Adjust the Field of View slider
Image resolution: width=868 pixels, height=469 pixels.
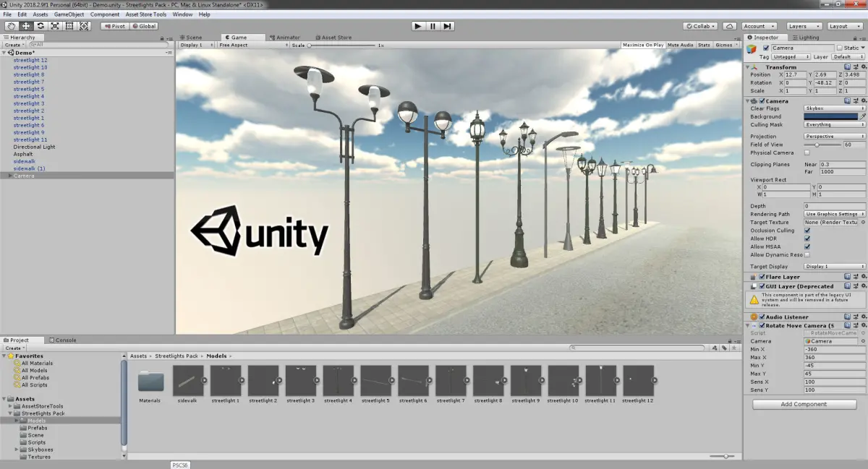point(822,145)
